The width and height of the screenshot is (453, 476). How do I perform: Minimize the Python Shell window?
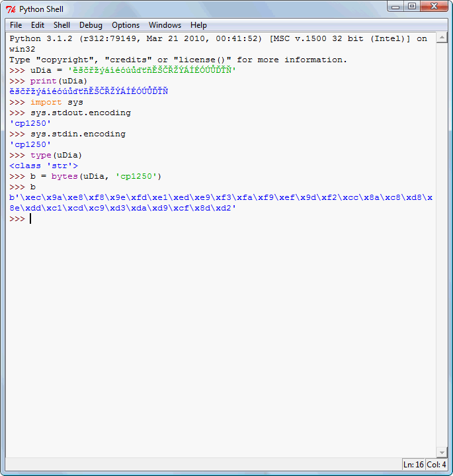(395, 7)
